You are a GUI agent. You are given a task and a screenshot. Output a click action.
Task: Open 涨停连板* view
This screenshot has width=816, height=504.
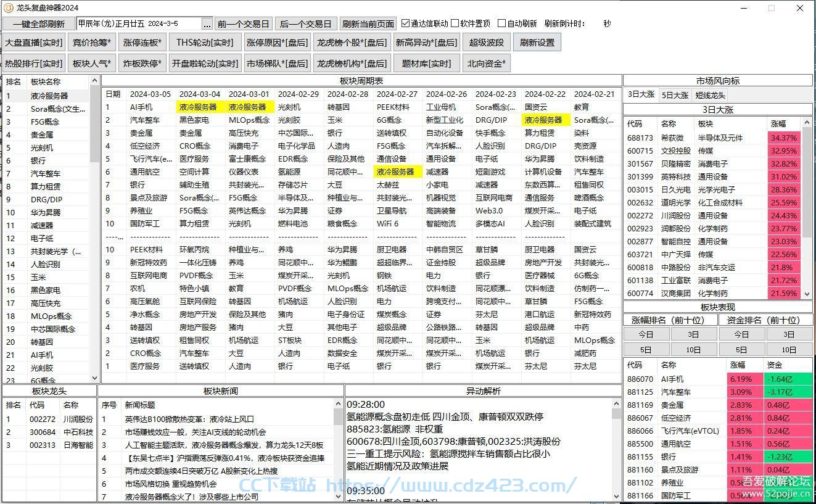pos(142,43)
